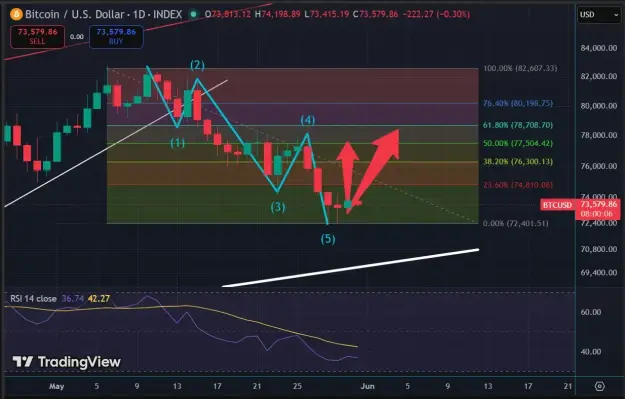Click the blue BUY 73,579.86 button
The width and height of the screenshot is (625, 399).
(x=116, y=37)
